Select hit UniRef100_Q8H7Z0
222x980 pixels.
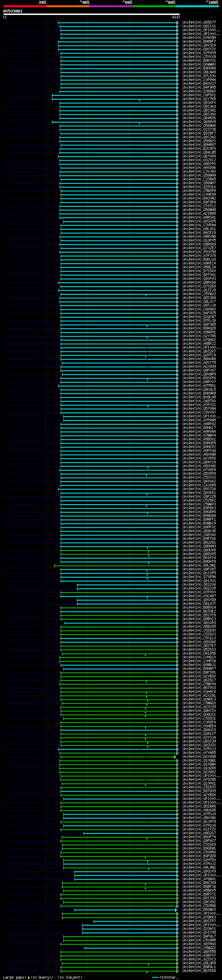(199, 710)
